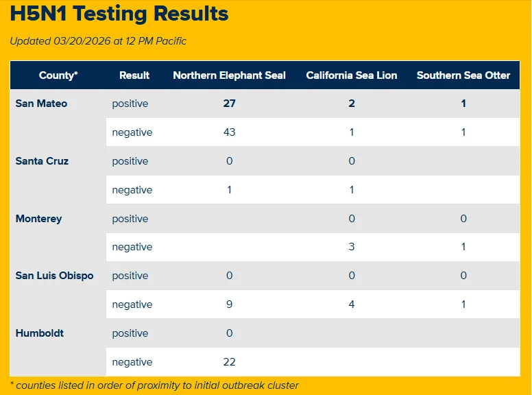Click San Luis Obispo's 9 negative count
This screenshot has height=395, width=532.
pos(230,304)
